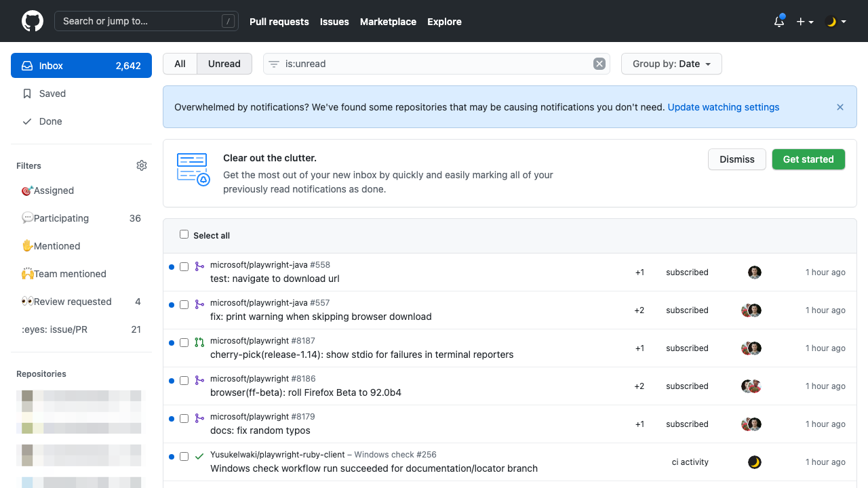This screenshot has width=868, height=488.
Task: Apply the Assigned filter
Action: [x=81, y=190]
